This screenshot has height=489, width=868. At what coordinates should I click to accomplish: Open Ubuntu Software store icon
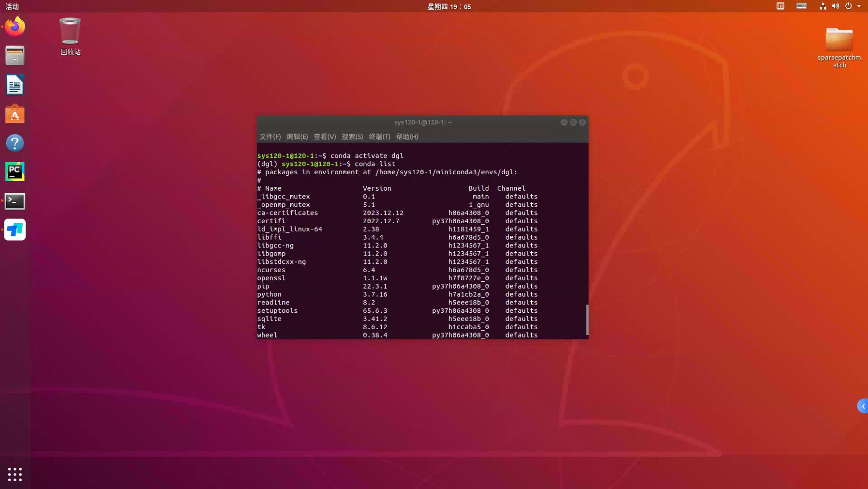(x=15, y=114)
